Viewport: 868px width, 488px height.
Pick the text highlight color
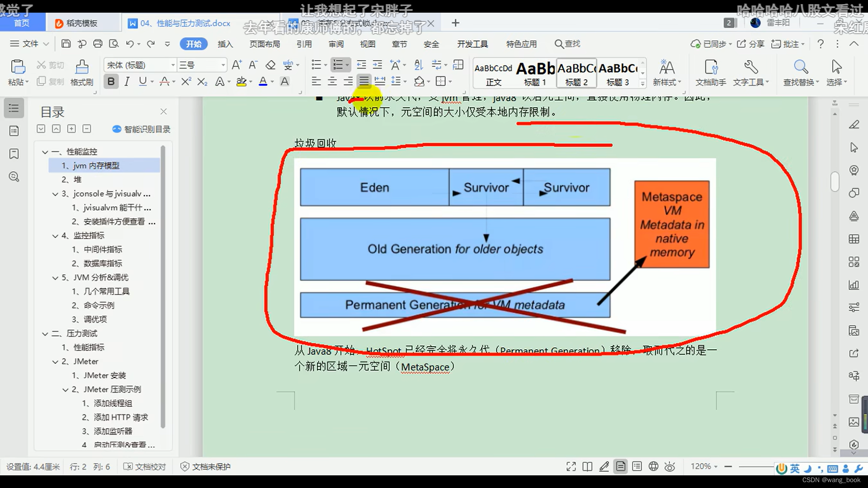click(241, 81)
